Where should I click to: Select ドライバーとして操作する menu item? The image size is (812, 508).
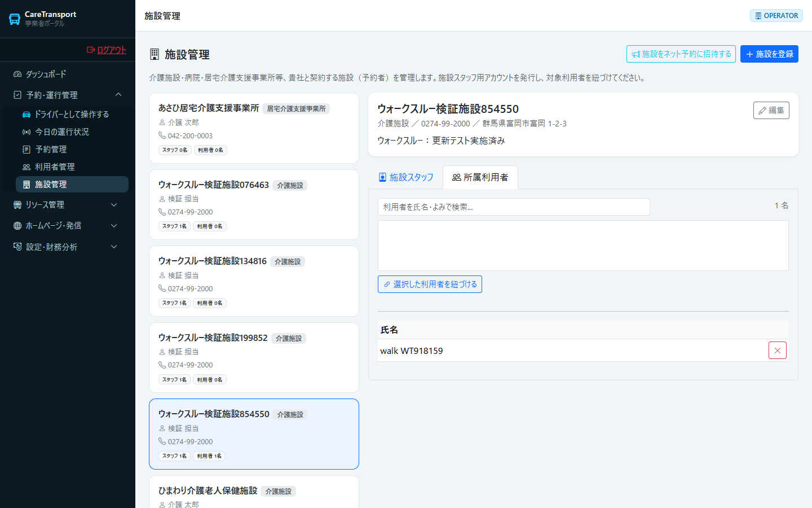click(72, 114)
